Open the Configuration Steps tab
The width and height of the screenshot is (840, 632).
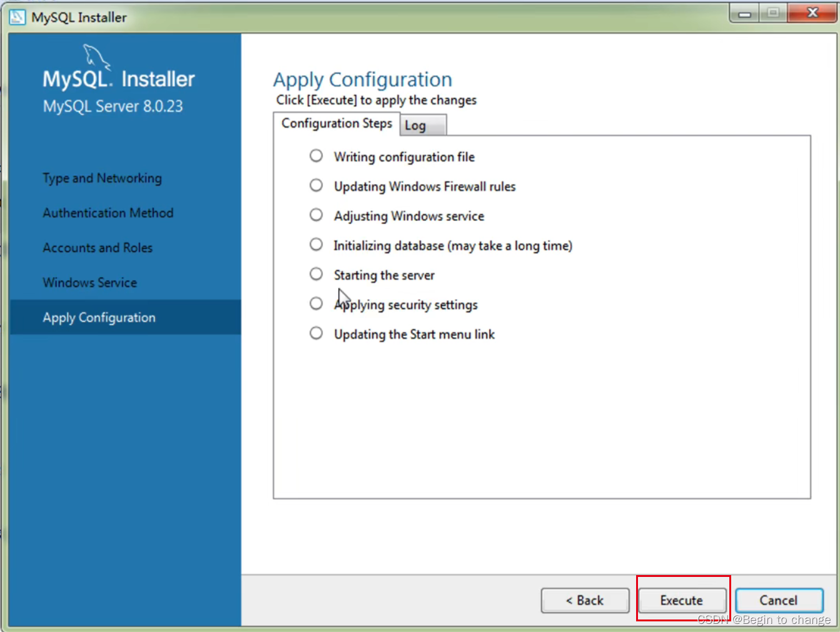coord(337,123)
